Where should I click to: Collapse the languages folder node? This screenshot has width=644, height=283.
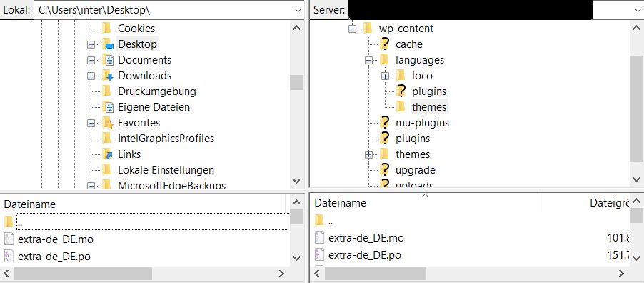coord(369,60)
